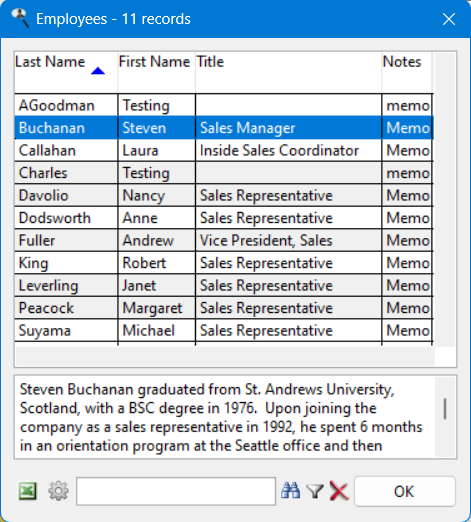471x522 pixels.
Task: Click the red X clear icon
Action: tap(339, 491)
